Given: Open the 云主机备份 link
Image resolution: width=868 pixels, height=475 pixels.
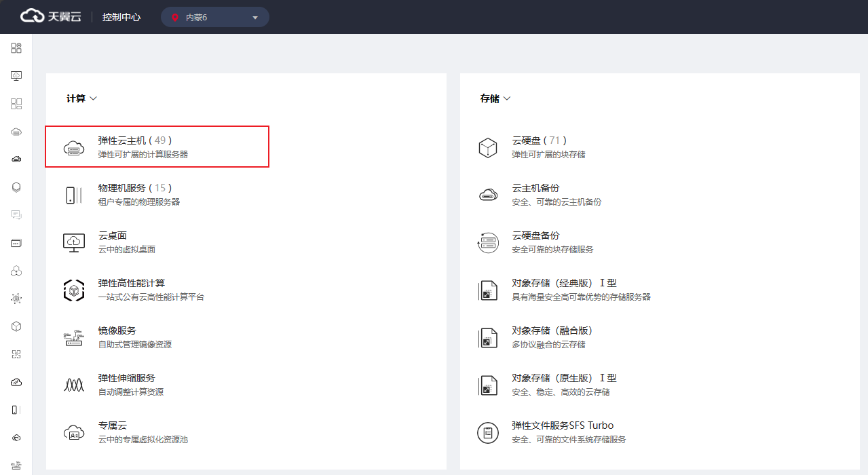Looking at the screenshot, I should point(536,188).
